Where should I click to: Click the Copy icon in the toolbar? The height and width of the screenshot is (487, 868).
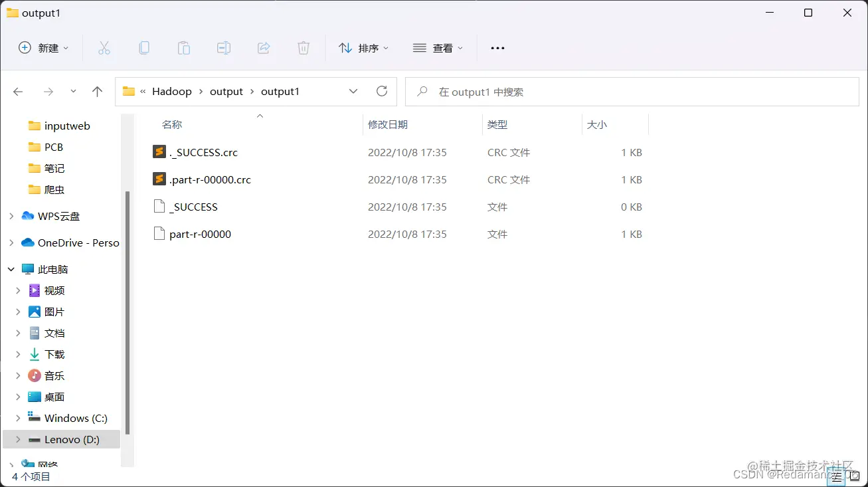point(143,47)
